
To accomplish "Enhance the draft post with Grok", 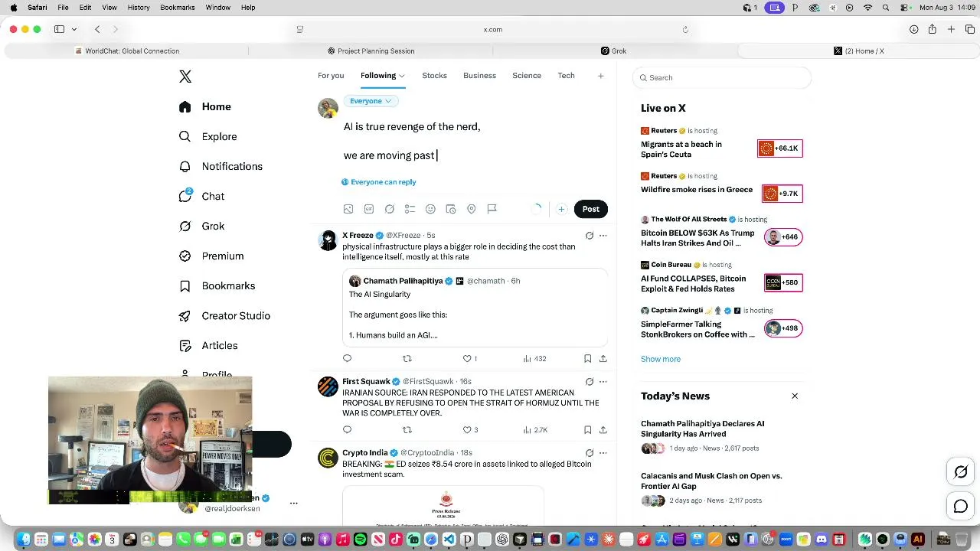I will [390, 209].
